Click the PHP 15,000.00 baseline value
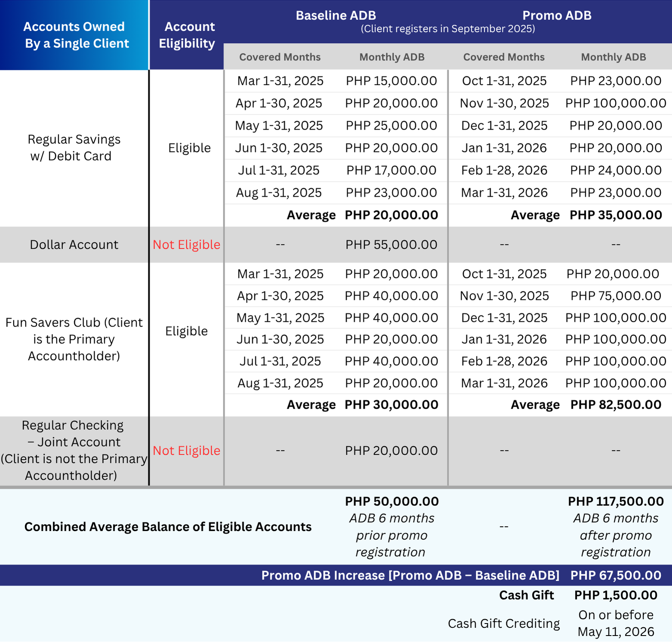Screen dimensions: 672x642 tap(391, 81)
